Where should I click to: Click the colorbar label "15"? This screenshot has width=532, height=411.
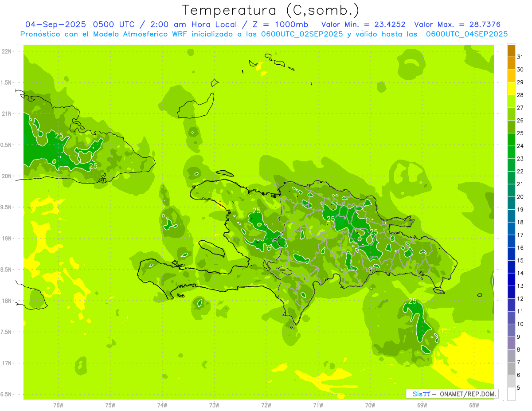tap(520, 260)
